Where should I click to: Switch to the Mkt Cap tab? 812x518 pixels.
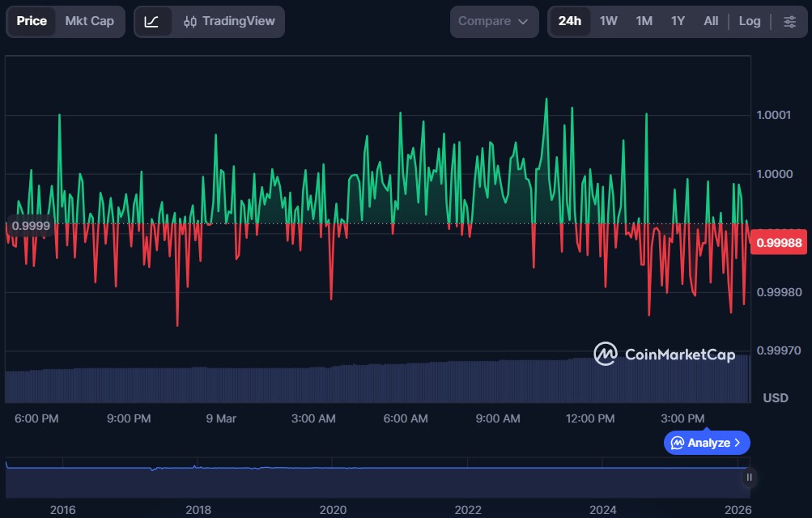point(89,21)
